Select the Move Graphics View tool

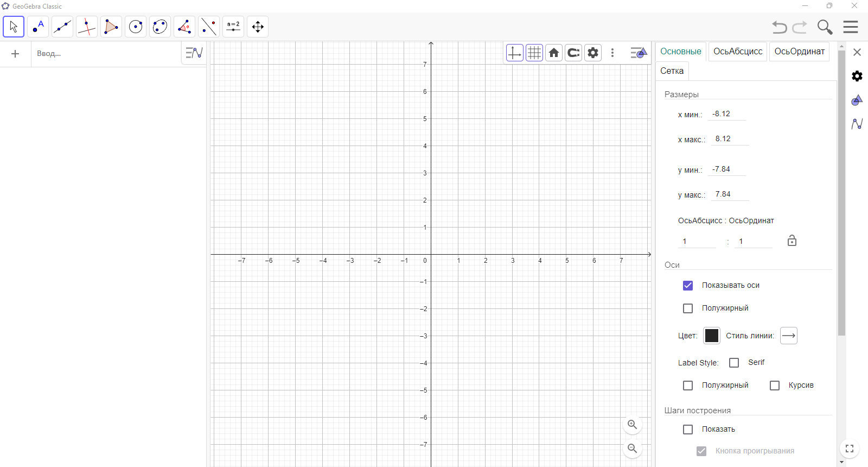pos(258,27)
